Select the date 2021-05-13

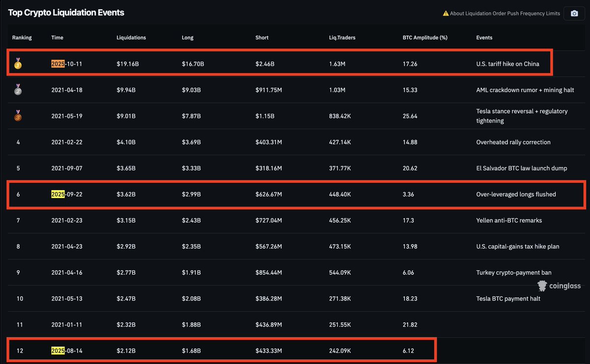pos(66,298)
